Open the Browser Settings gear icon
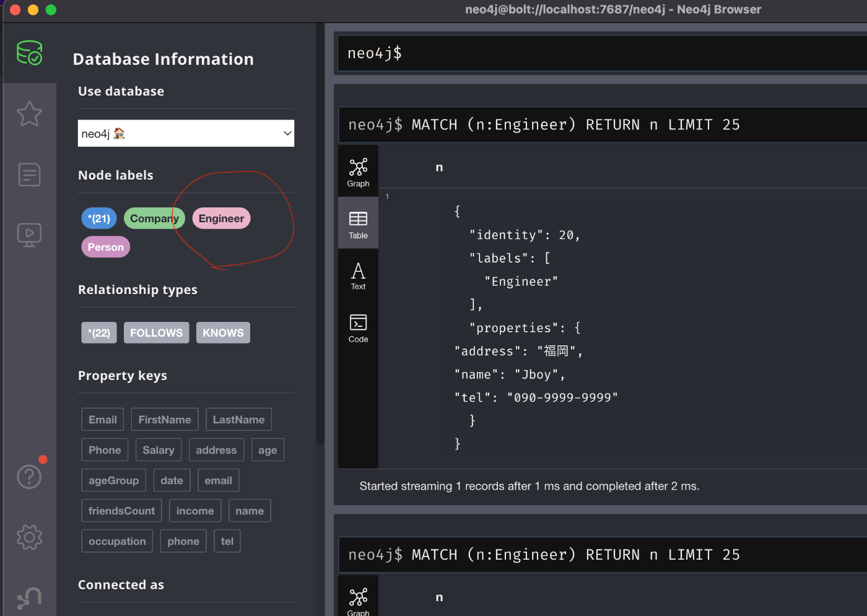The height and width of the screenshot is (616, 867). (29, 537)
